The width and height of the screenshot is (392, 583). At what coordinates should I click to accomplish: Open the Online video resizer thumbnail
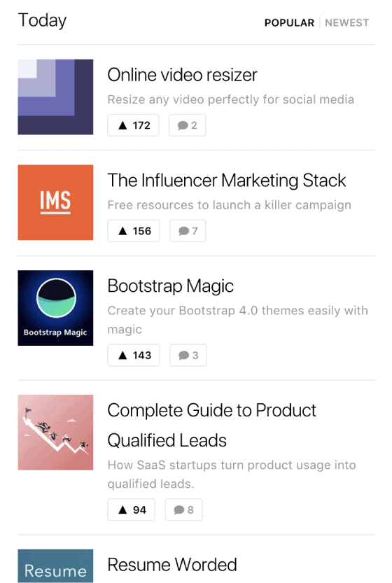pyautogui.click(x=55, y=97)
